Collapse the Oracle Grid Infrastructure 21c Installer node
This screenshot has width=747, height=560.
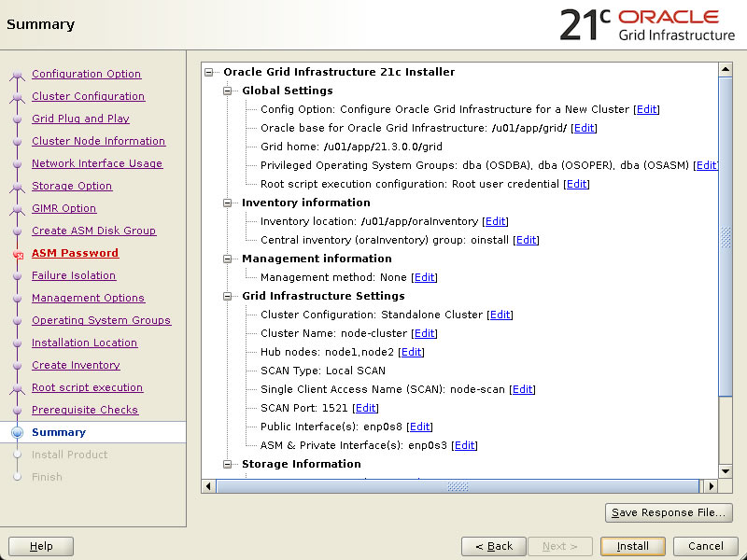pos(208,73)
